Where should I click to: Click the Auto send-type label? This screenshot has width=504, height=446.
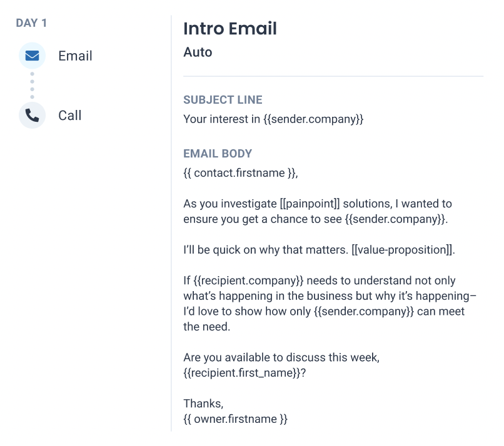(x=198, y=52)
